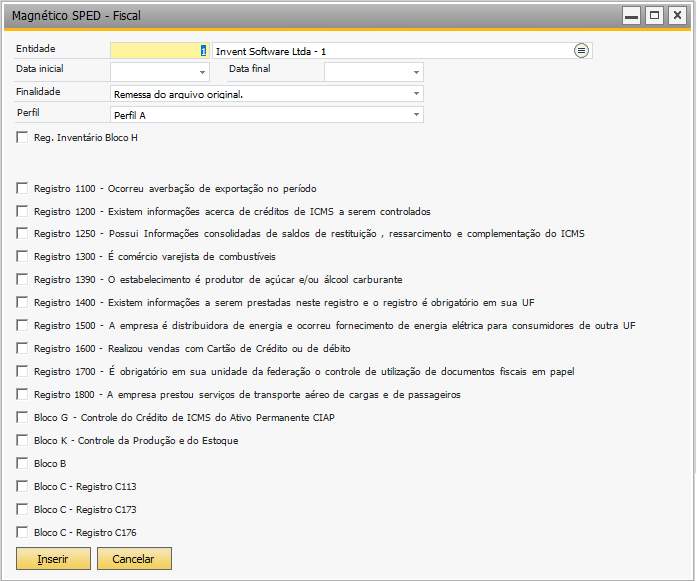Viewport: 697px width, 581px height.
Task: Tick the Bloco B checkbox
Action: click(22, 464)
